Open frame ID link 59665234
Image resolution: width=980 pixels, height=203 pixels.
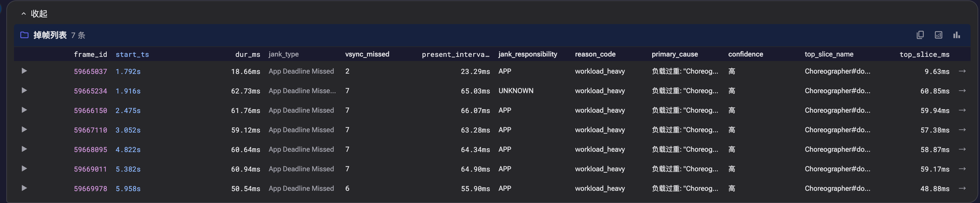point(90,91)
